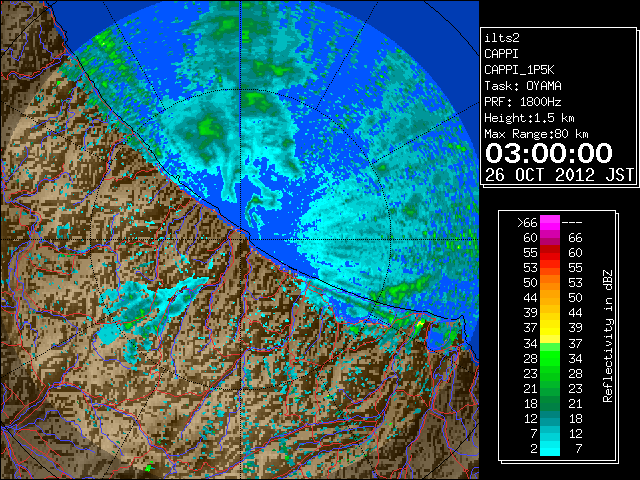Select the bright green 28–34 dBZ band

tap(550, 358)
